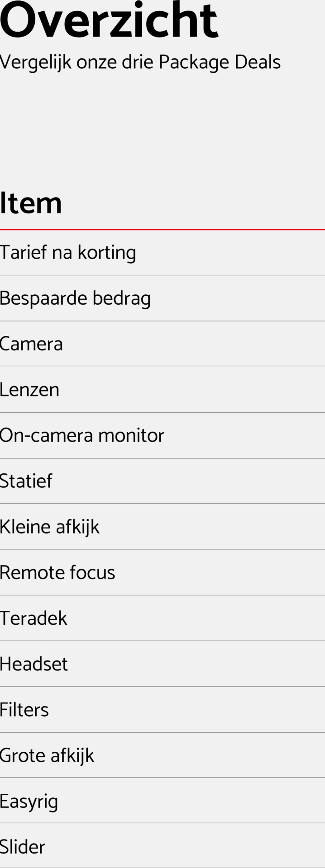Click 'Package Deals' in the subtitle text
325x868 pixels.
(x=220, y=62)
